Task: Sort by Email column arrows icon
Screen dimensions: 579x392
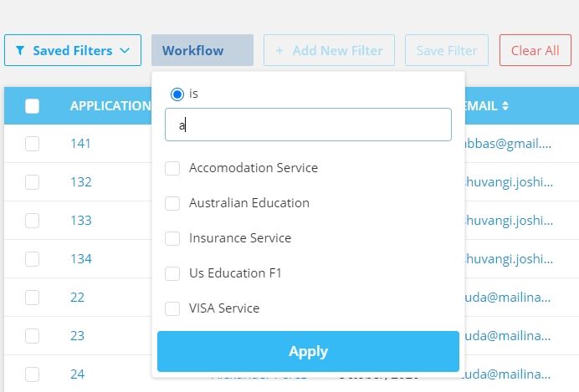Action: 505,106
